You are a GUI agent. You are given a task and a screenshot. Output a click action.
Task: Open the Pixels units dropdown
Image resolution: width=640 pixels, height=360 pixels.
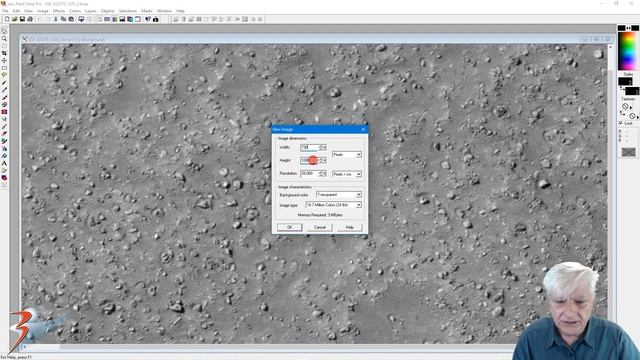coord(347,155)
